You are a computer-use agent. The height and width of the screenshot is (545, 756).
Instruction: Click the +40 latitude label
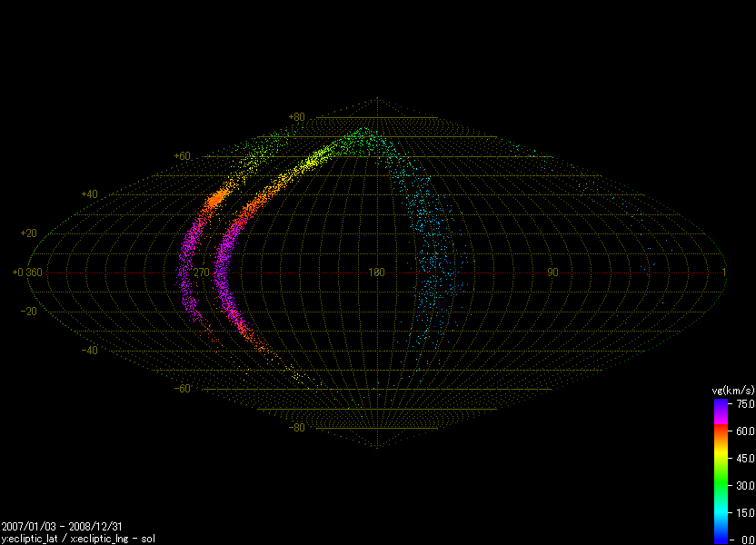[89, 194]
